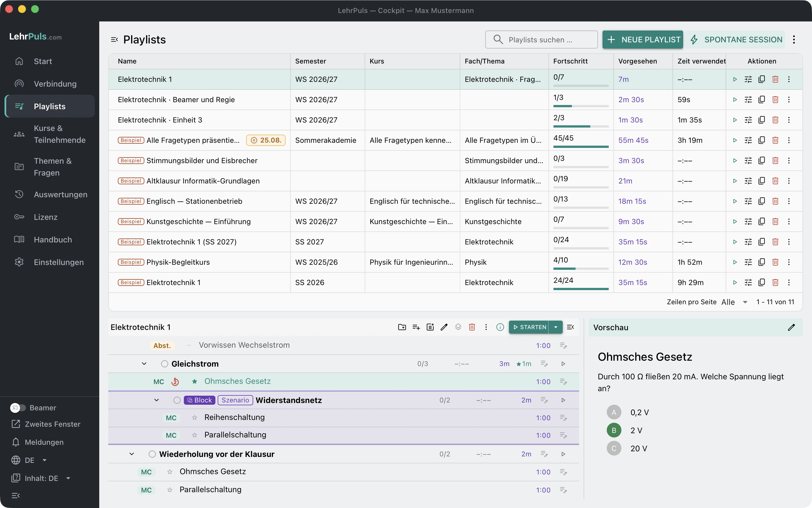The image size is (812, 508).
Task: Select the Wiederholung vor der Klausur radio circle
Action: [152, 454]
